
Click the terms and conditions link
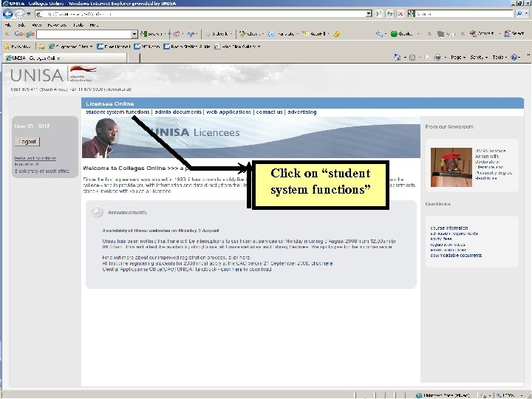(35, 158)
